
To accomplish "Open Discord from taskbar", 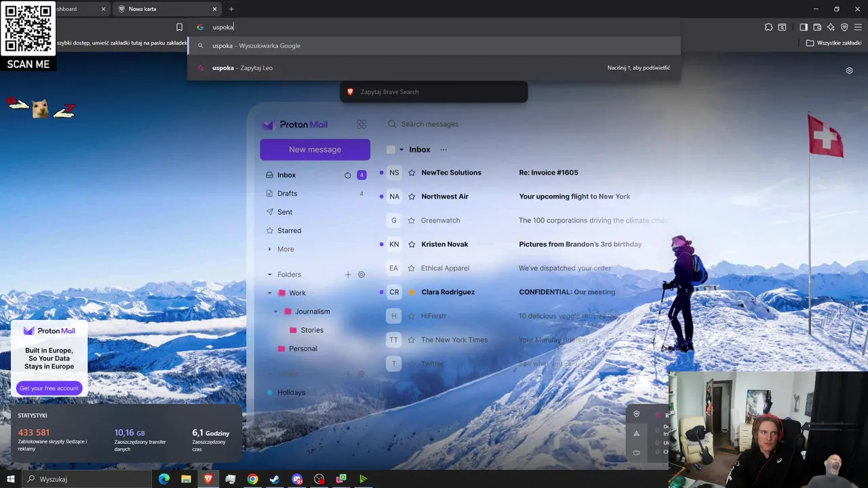I will pyautogui.click(x=297, y=479).
